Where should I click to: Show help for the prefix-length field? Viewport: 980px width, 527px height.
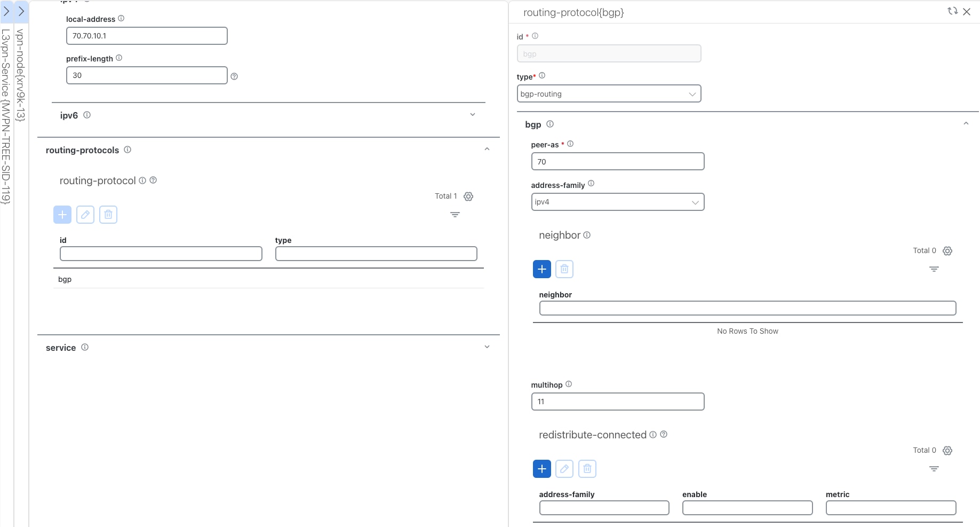[x=234, y=76]
